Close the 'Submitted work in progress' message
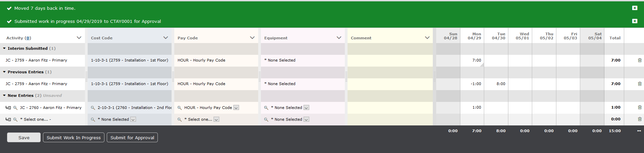 635,21
